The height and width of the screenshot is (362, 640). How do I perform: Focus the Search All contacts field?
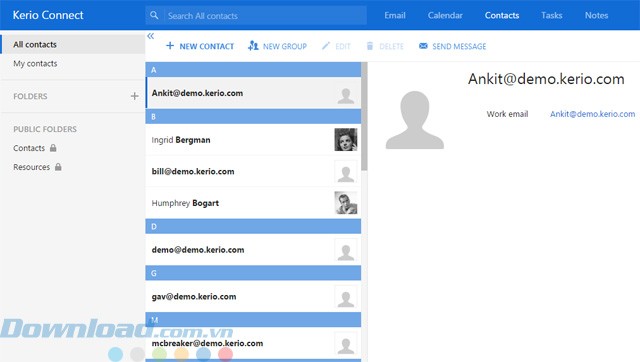coord(256,16)
